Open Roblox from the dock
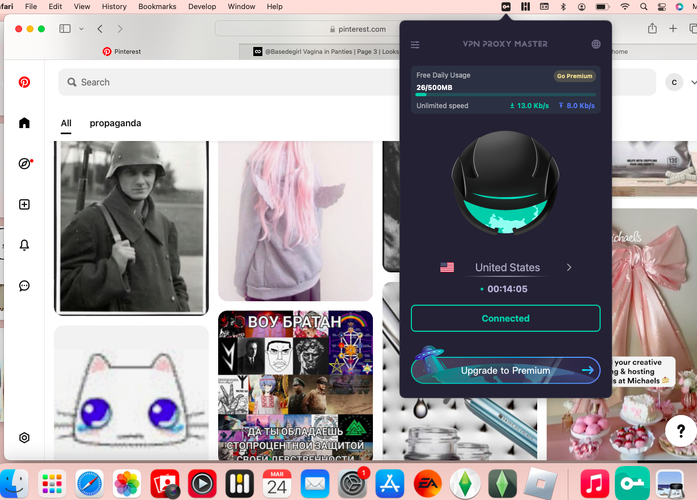 point(540,484)
